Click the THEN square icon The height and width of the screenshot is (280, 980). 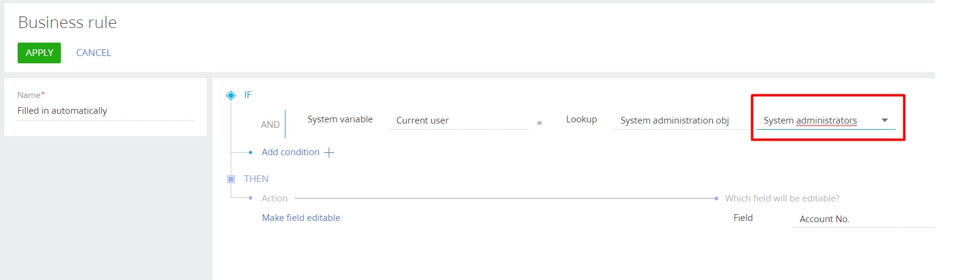231,179
